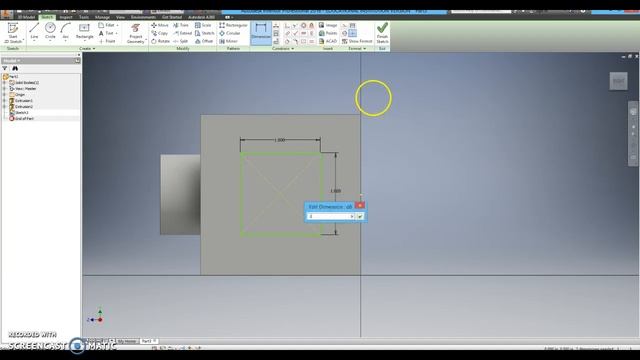Select the Line tool
Image resolution: width=640 pixels, height=360 pixels.
click(x=34, y=31)
